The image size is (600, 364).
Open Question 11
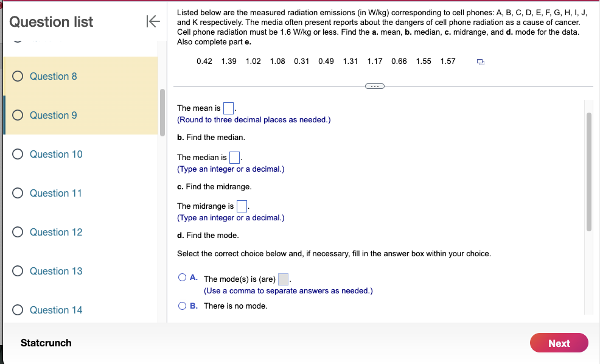pos(55,193)
